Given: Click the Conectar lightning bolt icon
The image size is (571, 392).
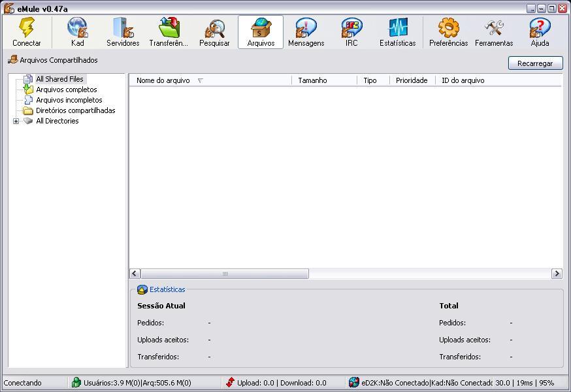Looking at the screenshot, I should 27,27.
